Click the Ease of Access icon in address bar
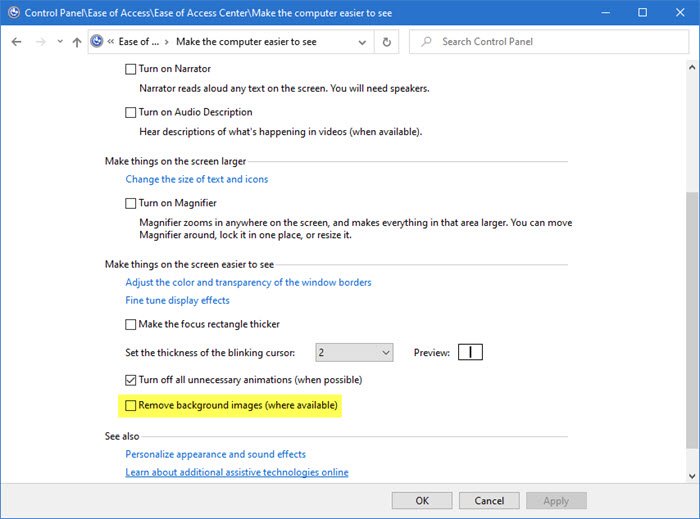Viewport: 700px width, 519px height. click(x=96, y=42)
